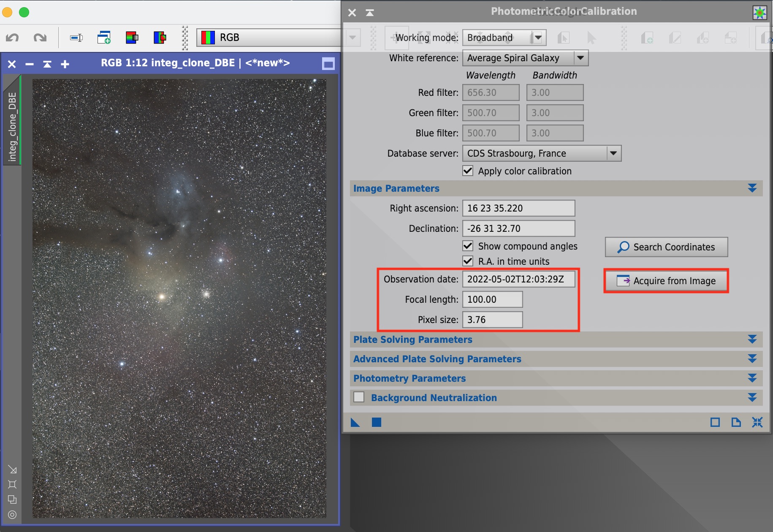Screen dimensions: 773x532
Task: Change the Database server selection
Action: pyautogui.click(x=613, y=153)
